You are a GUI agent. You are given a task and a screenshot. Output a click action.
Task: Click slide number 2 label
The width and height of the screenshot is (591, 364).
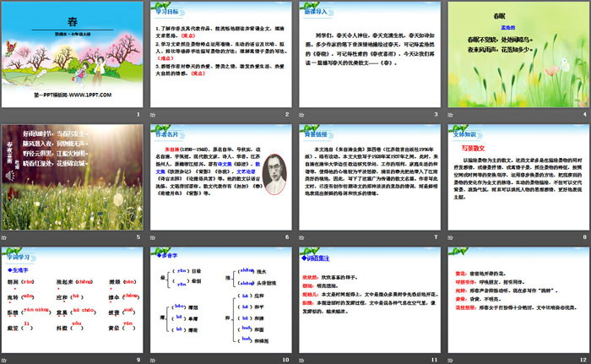click(287, 114)
